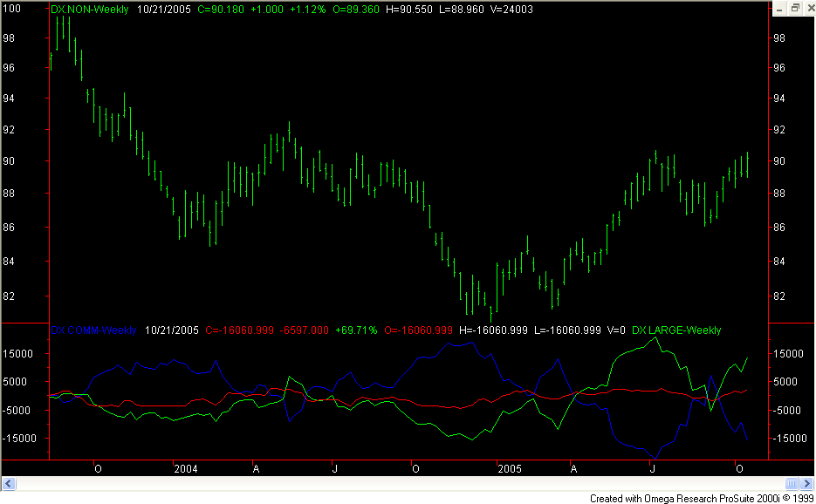Select the DX LARGE-Weekly indicator label
Viewport: 816px width, 504px height.
click(x=676, y=330)
